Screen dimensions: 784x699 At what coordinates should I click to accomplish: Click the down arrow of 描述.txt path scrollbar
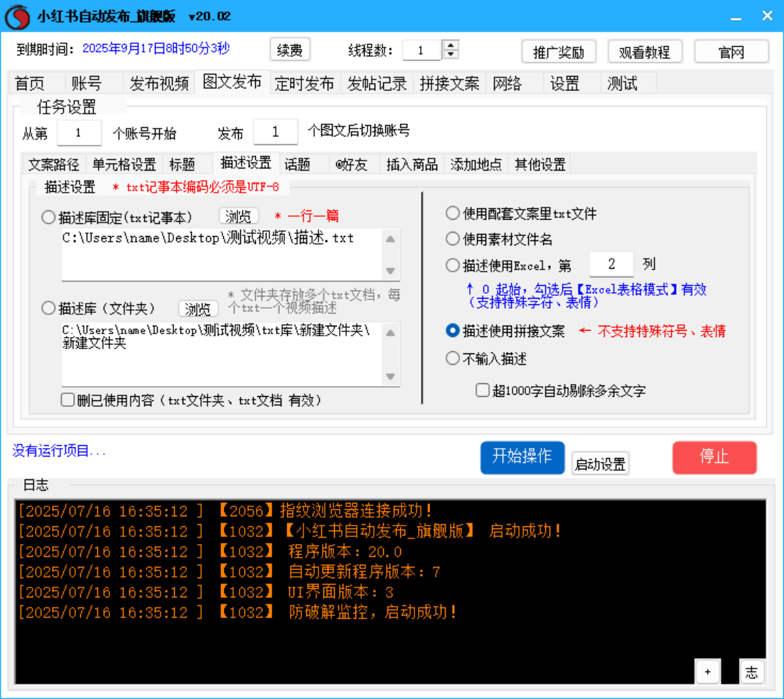(x=390, y=271)
